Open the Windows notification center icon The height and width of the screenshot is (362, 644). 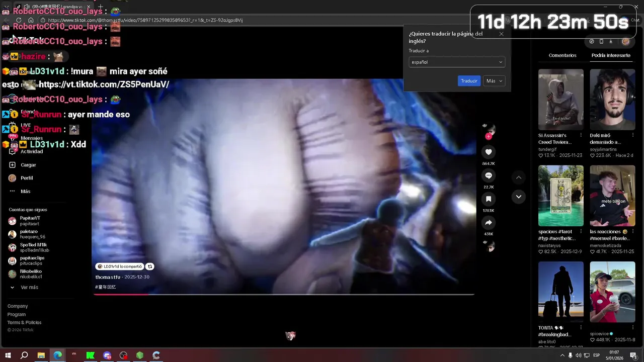[633, 355]
